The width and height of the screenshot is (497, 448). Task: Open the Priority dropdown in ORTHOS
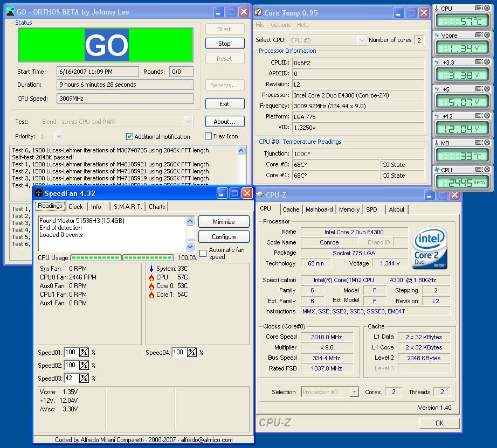click(x=59, y=137)
